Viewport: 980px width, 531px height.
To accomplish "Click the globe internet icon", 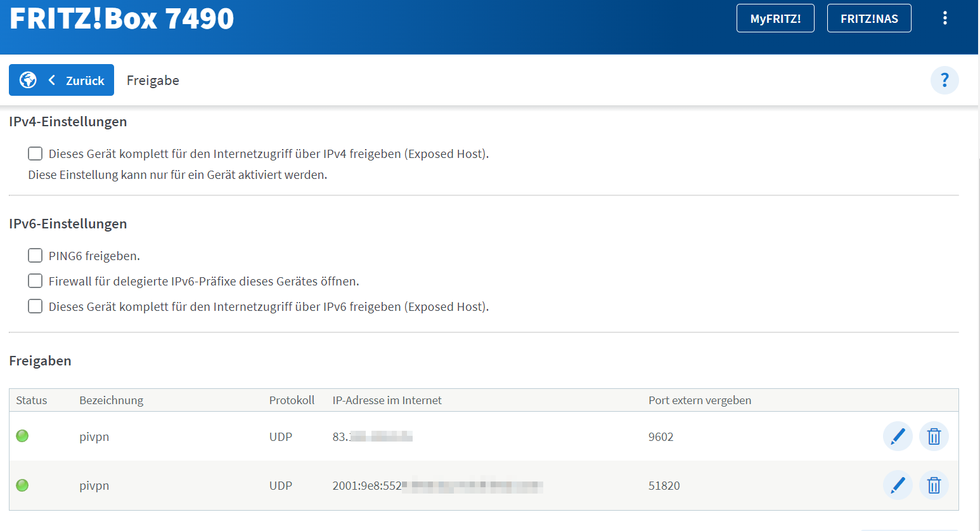I will pos(28,80).
